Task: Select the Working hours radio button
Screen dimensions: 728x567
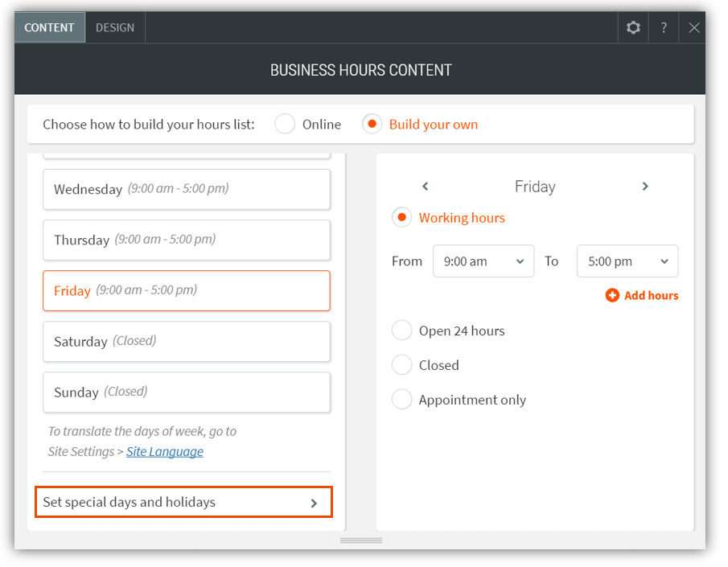Action: (x=402, y=218)
